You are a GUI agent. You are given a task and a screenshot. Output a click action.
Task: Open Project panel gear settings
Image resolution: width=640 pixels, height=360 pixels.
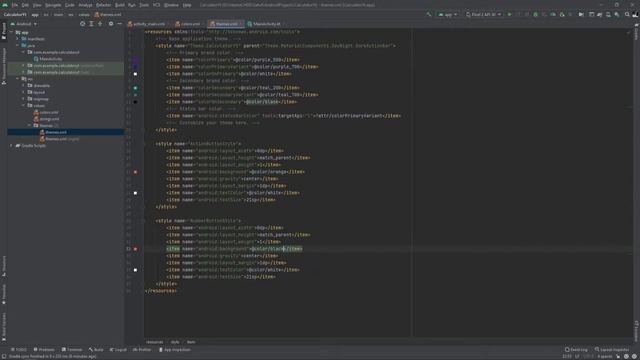(111, 24)
